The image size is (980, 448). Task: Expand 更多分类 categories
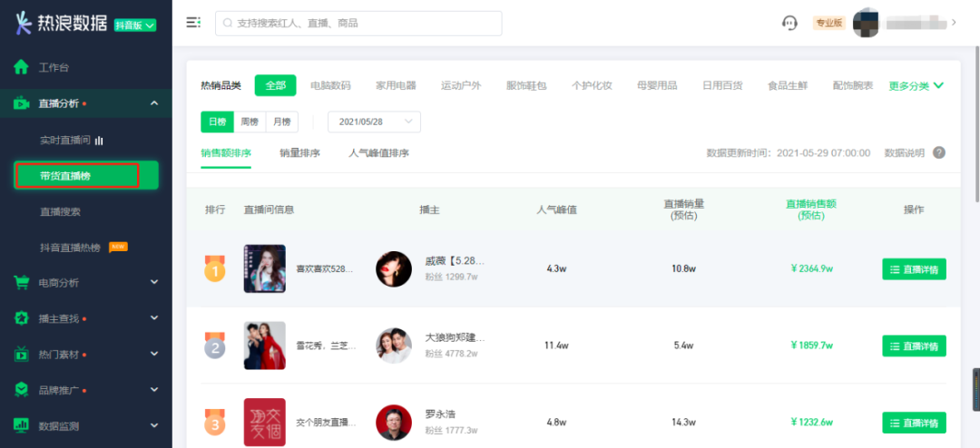pyautogui.click(x=916, y=85)
